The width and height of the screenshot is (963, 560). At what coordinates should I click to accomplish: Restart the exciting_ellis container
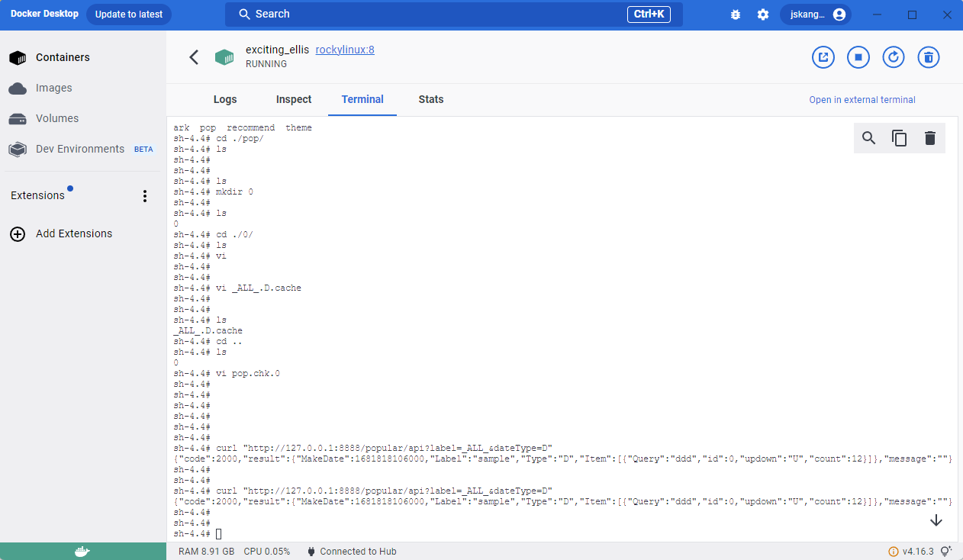894,57
